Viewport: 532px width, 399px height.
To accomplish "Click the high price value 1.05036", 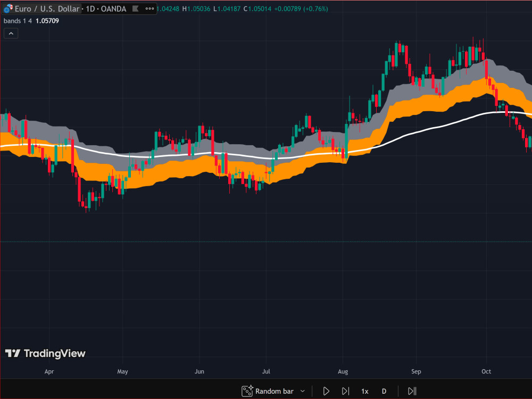I will coord(198,9).
